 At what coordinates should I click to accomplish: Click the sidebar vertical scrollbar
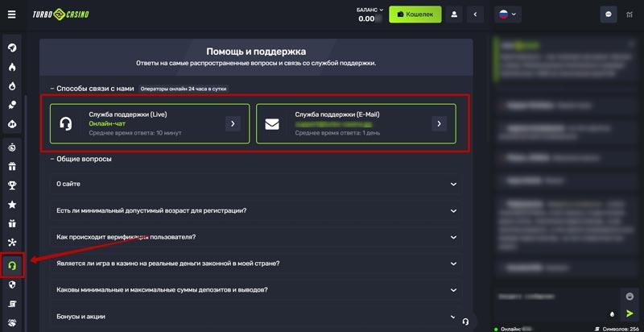[26, 214]
